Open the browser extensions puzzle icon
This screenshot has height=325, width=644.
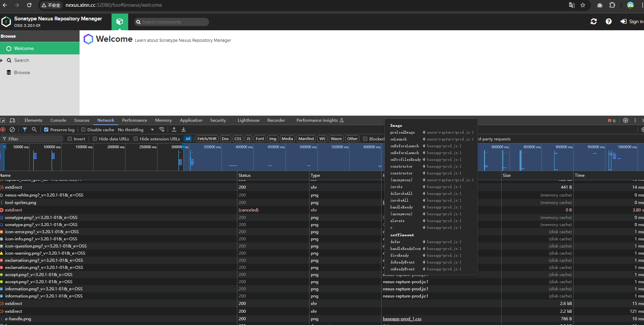pos(612,5)
